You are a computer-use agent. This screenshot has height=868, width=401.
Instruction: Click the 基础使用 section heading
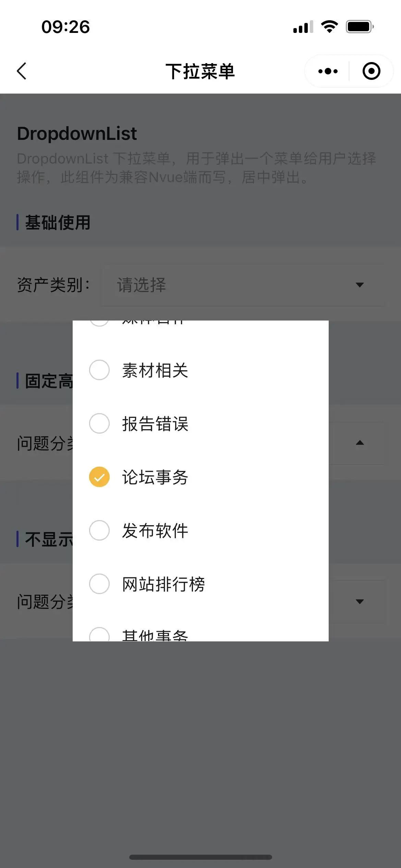58,222
